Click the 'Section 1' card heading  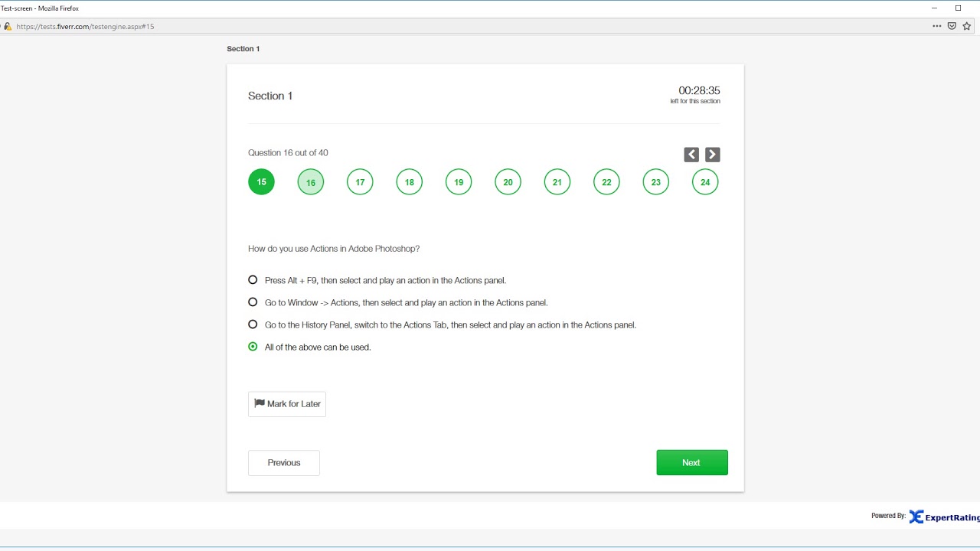(x=270, y=96)
